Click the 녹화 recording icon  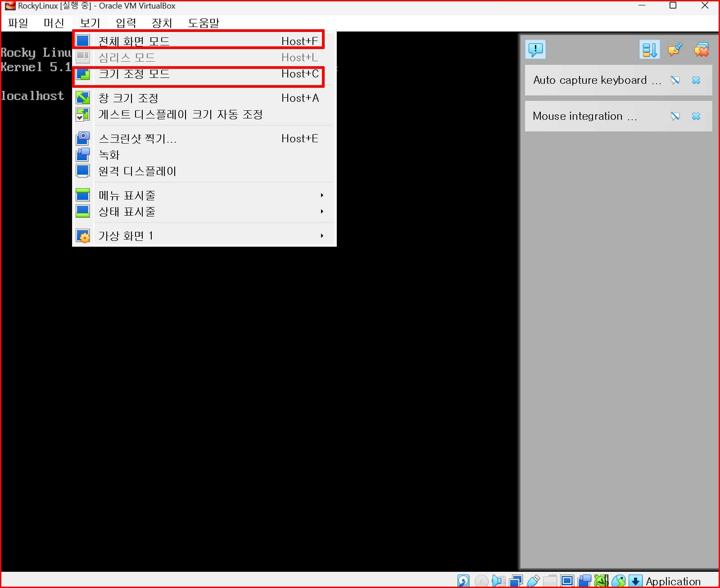coord(83,154)
